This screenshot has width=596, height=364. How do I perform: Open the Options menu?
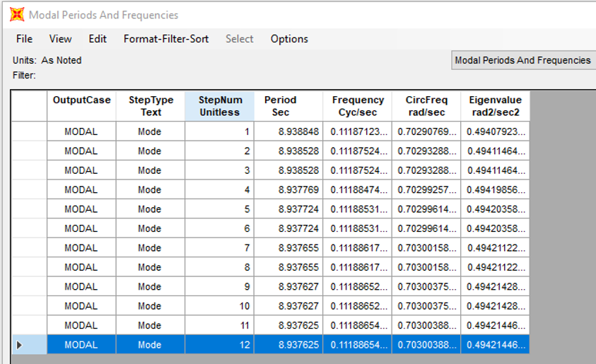pos(289,39)
